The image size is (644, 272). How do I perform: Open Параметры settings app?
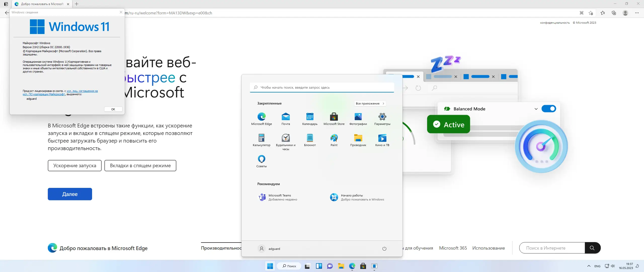click(382, 119)
